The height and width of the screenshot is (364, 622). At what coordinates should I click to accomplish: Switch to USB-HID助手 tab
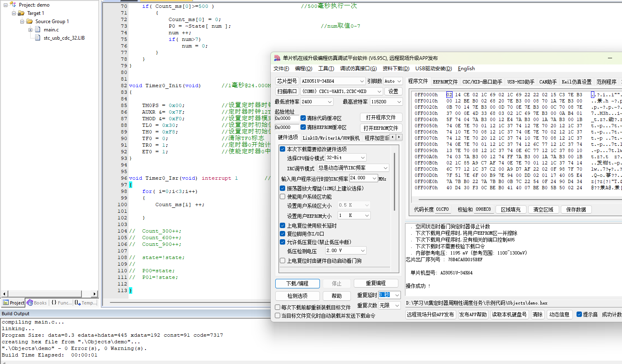click(521, 82)
